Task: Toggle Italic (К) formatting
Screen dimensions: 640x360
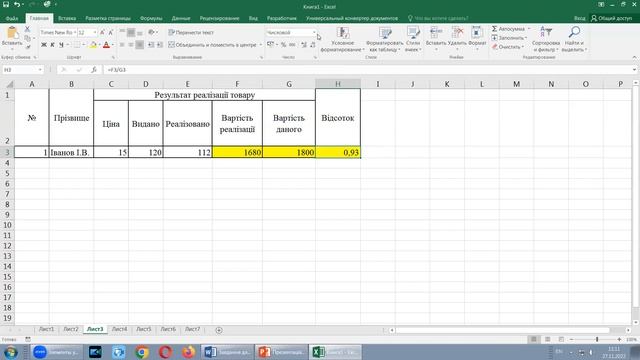Action: [x=52, y=45]
